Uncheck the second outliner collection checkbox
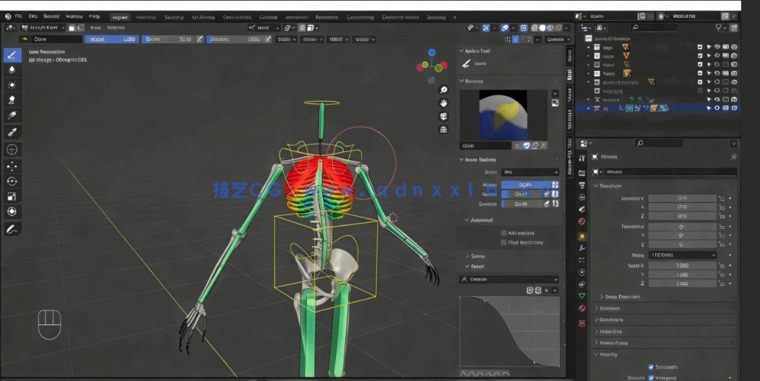The width and height of the screenshot is (760, 381). [700, 56]
